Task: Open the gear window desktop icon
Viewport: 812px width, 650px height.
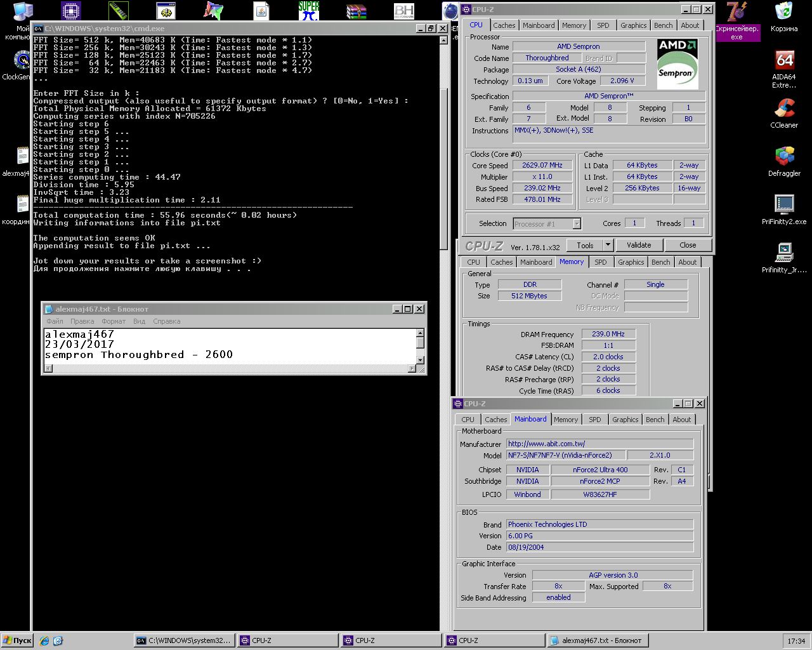Action: click(x=166, y=11)
